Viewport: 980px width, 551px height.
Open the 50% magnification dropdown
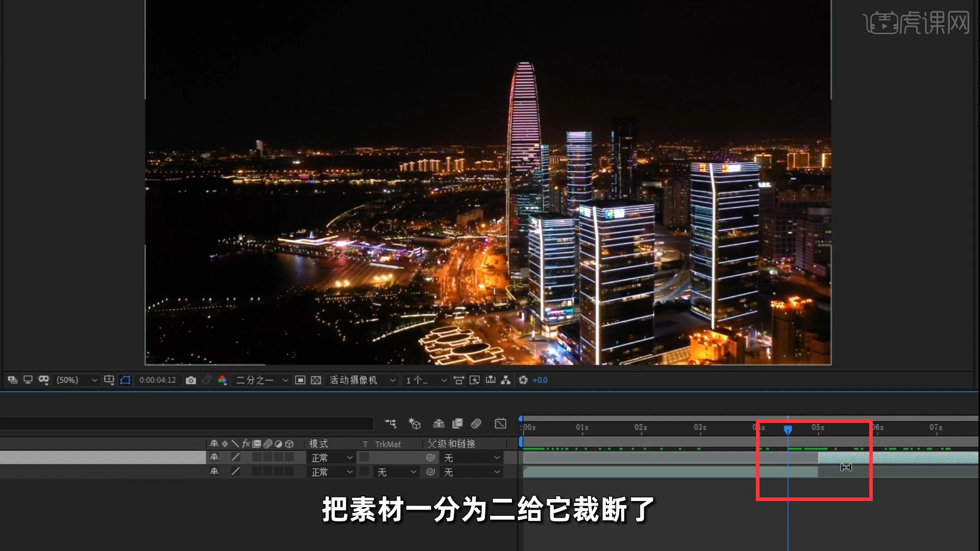(76, 380)
